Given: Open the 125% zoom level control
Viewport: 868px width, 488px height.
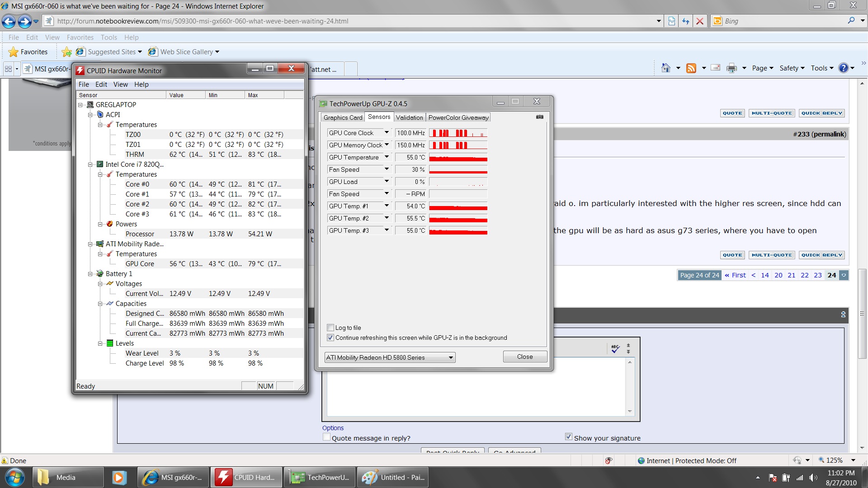Looking at the screenshot, I should (x=836, y=460).
